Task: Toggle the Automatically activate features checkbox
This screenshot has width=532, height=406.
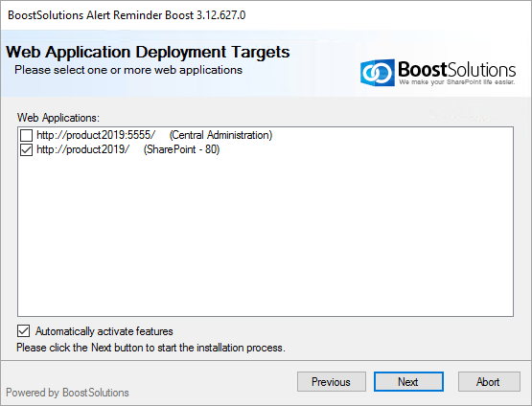Action: (x=23, y=331)
